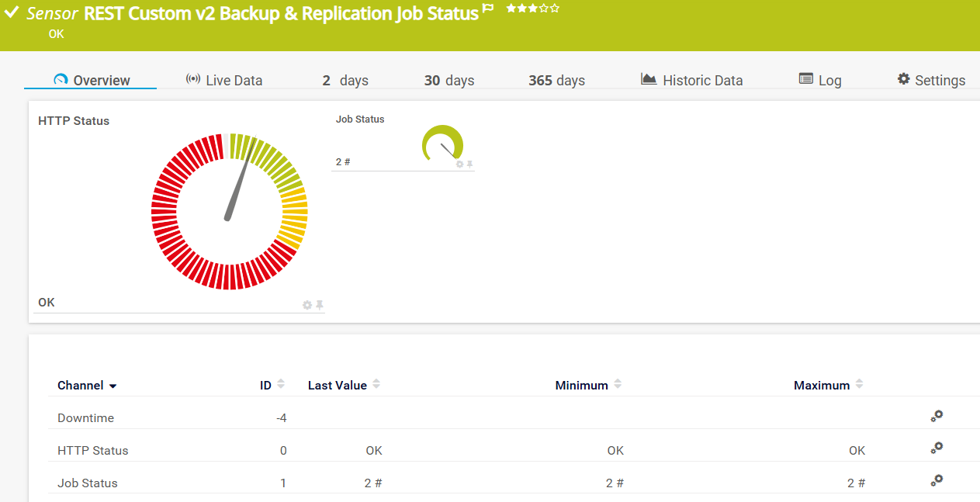Edit HTTP Status channel settings icon
980x502 pixels.
pos(937,448)
